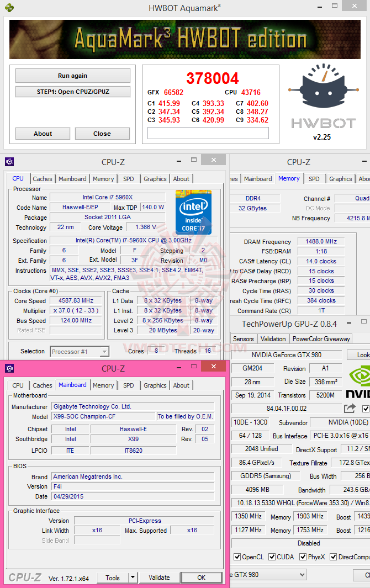370x588 pixels.
Task: Click the Multiplier x 37.0 value
Action: (76, 310)
